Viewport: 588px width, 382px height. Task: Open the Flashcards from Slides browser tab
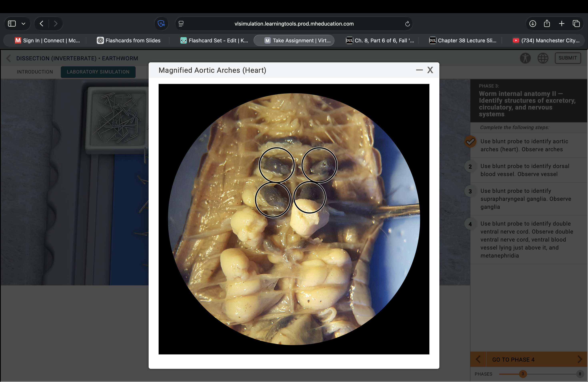pos(128,41)
